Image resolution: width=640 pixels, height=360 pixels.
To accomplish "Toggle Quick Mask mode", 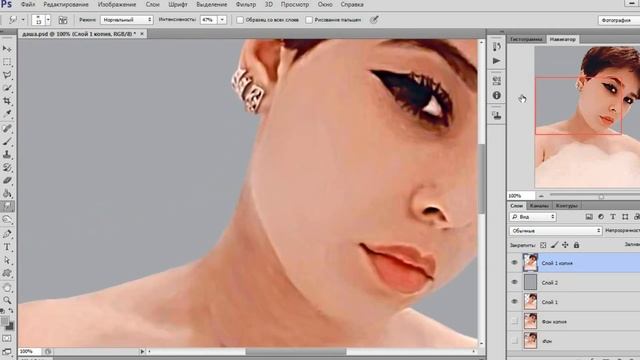I will pos(7,339).
